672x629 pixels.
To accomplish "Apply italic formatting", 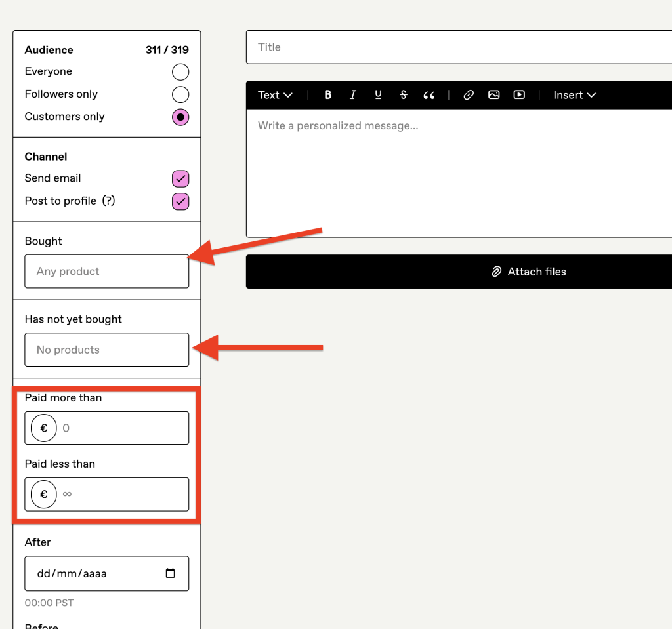I will pyautogui.click(x=353, y=95).
